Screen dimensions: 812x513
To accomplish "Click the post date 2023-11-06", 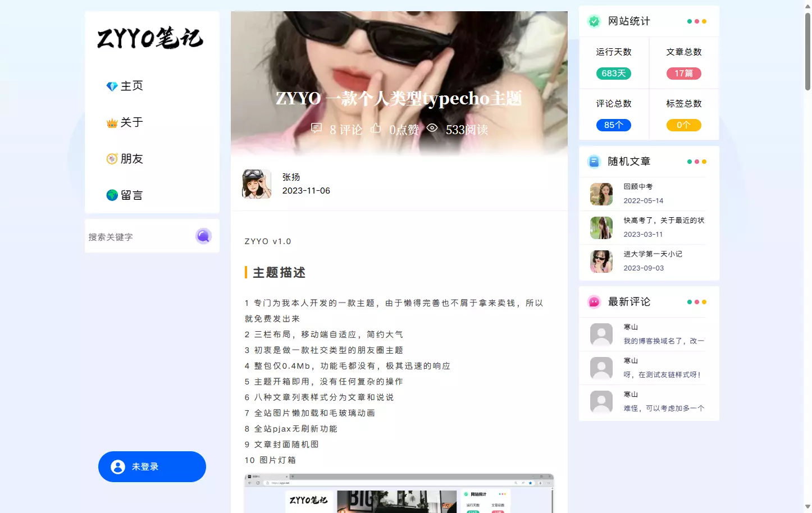I will click(x=306, y=191).
